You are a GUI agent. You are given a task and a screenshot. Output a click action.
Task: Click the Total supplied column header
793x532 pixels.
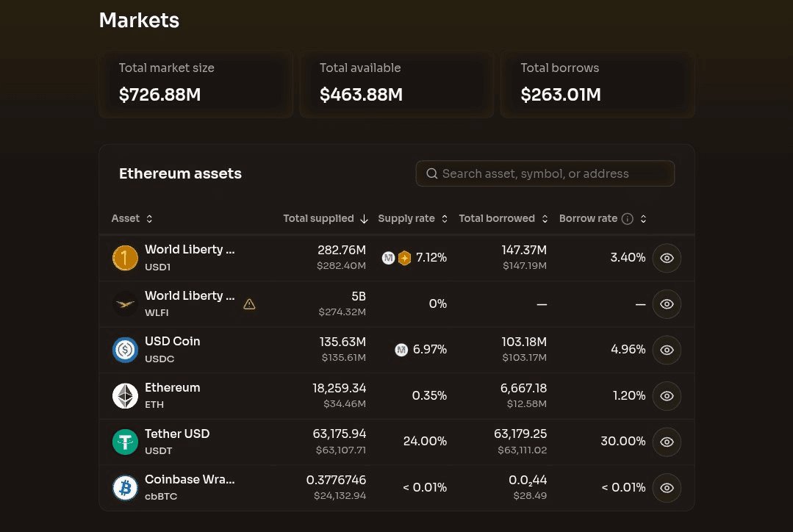click(x=318, y=218)
